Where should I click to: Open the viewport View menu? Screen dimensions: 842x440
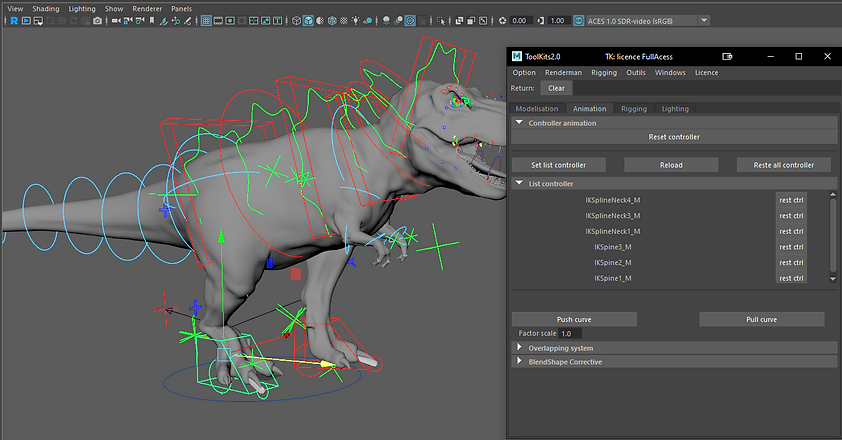(15, 9)
